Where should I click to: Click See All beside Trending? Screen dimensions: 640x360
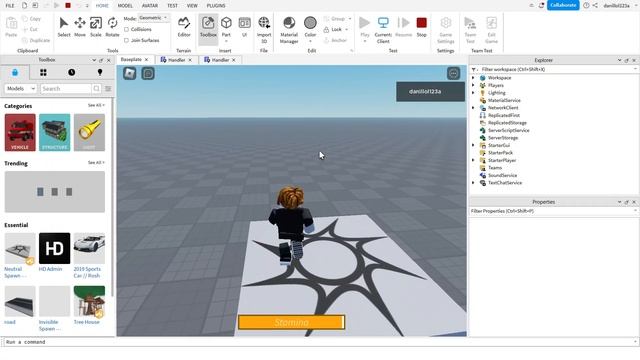(x=96, y=162)
